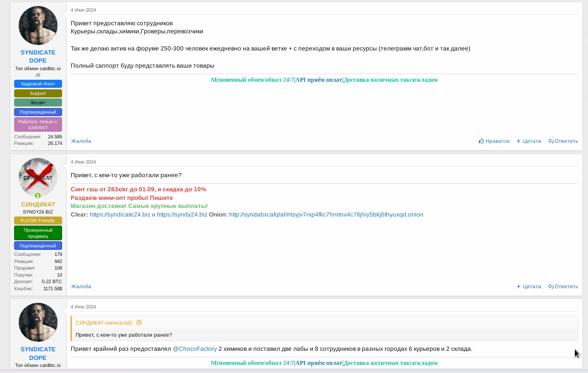Reply to СИНДИКАТ's post via Ответить
This screenshot has width=588, height=373.
563,287
